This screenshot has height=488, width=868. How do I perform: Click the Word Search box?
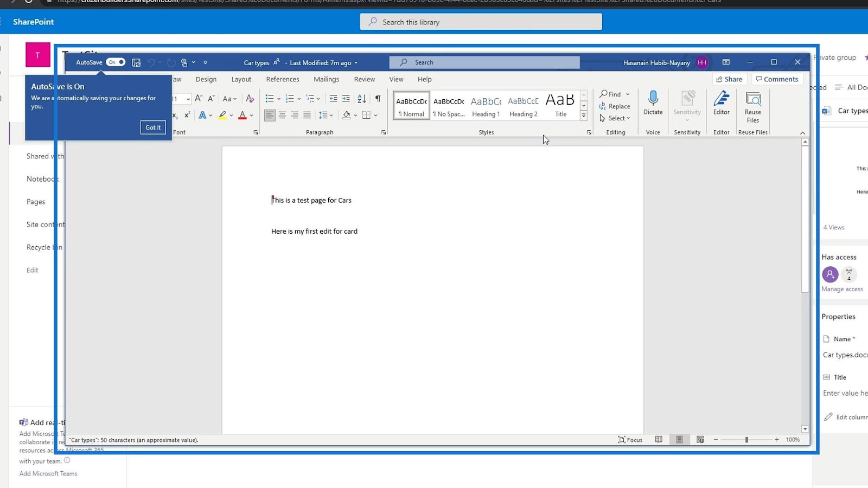tap(484, 62)
